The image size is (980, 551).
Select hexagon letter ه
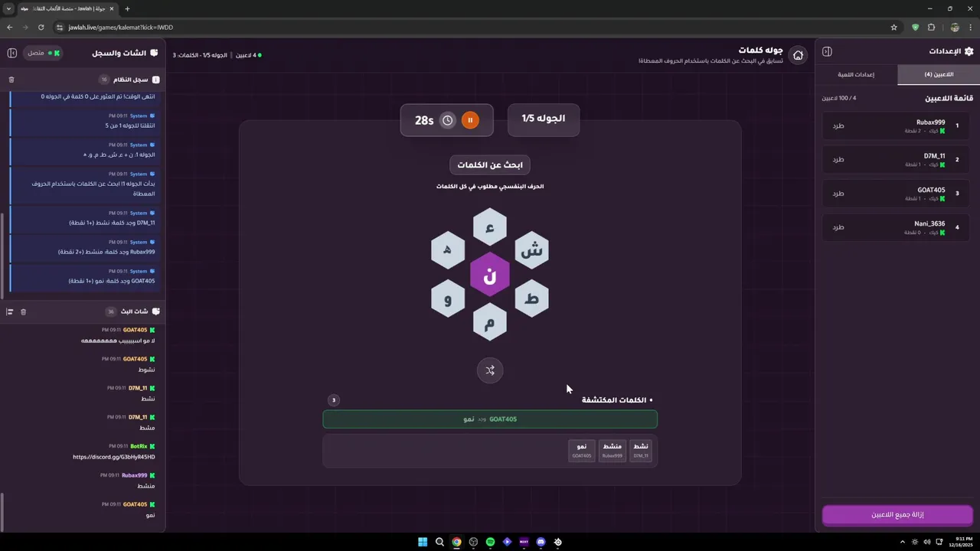point(448,250)
